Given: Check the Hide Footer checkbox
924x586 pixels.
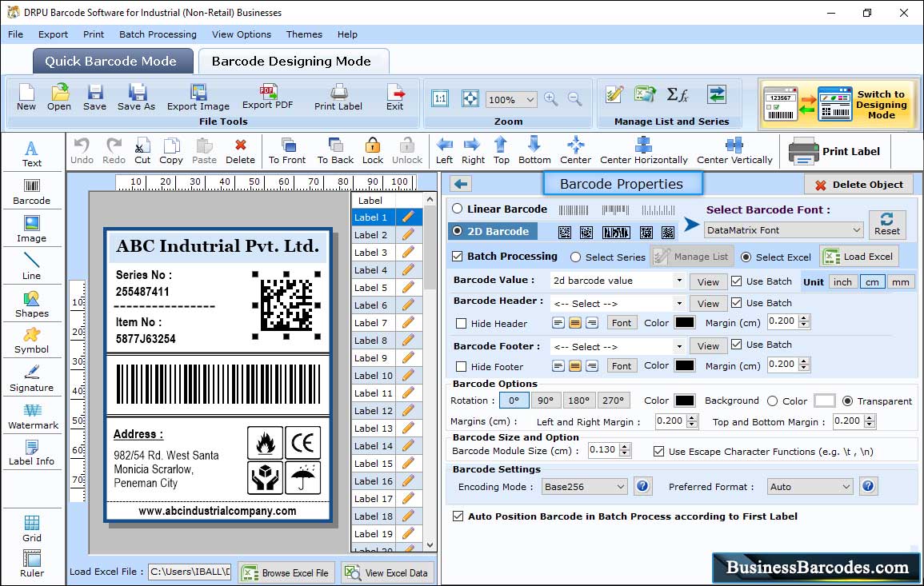Looking at the screenshot, I should [x=462, y=366].
